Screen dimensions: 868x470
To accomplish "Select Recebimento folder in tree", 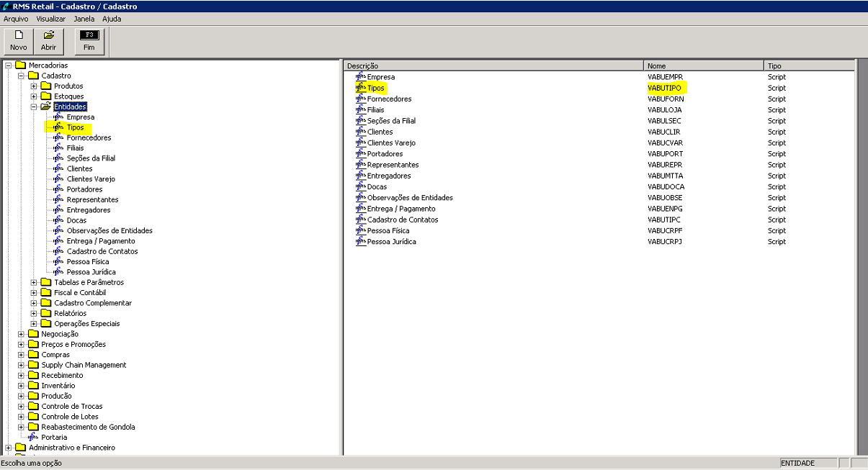I will 62,375.
